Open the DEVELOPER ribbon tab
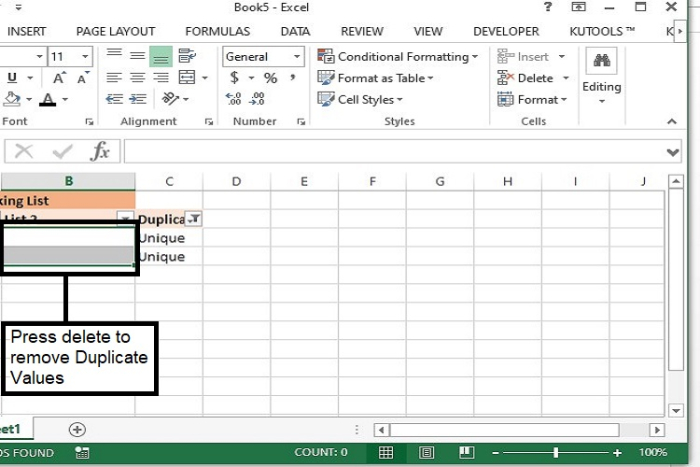 506,31
